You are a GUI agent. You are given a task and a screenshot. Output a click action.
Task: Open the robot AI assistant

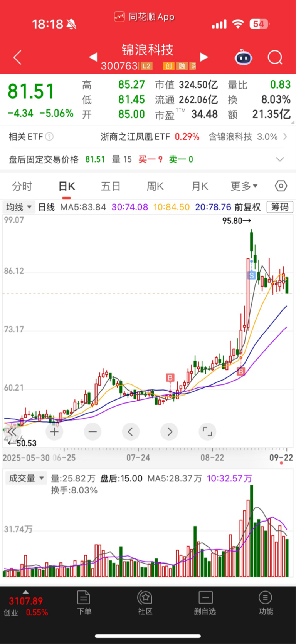click(x=243, y=58)
